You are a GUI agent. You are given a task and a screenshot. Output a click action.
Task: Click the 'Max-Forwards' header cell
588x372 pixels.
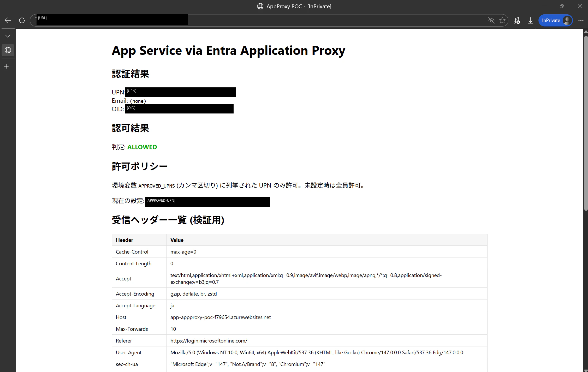139,329
